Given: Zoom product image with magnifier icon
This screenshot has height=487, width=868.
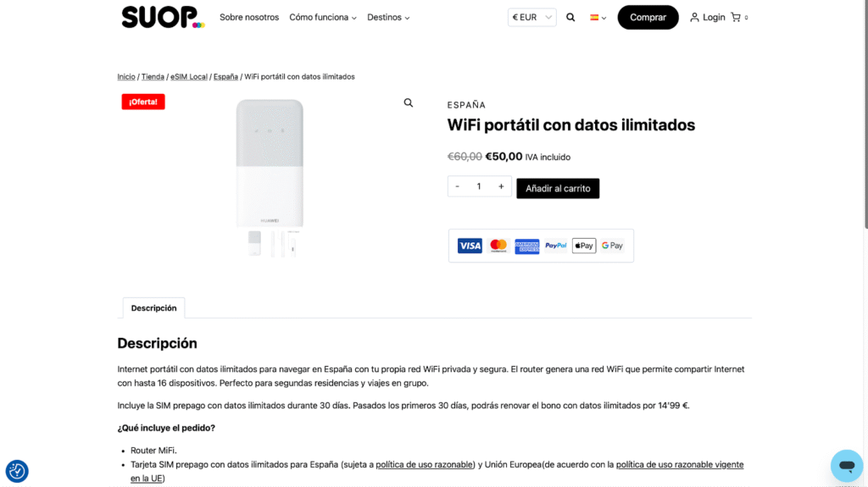Looking at the screenshot, I should [409, 103].
